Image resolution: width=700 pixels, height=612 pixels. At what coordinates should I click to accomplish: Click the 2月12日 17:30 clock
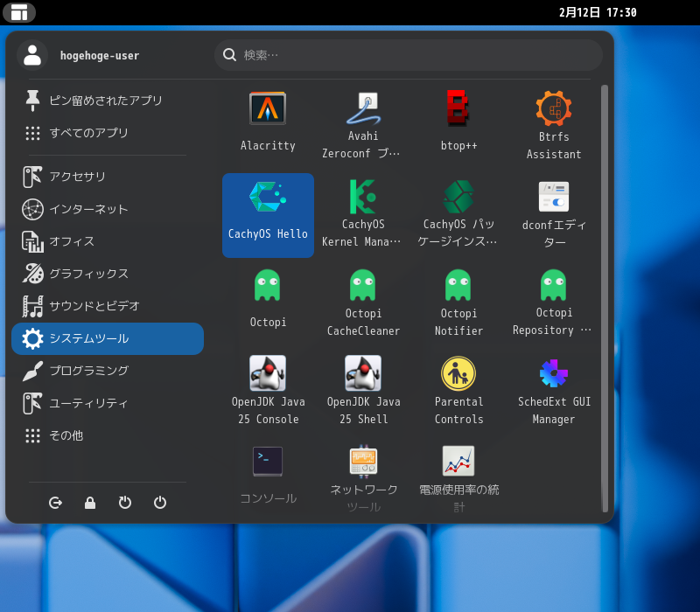click(598, 12)
